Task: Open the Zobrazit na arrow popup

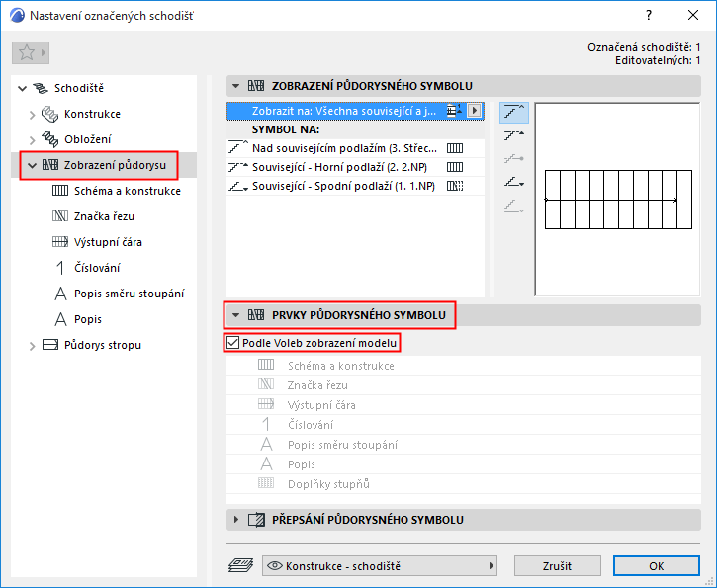Action: [474, 111]
